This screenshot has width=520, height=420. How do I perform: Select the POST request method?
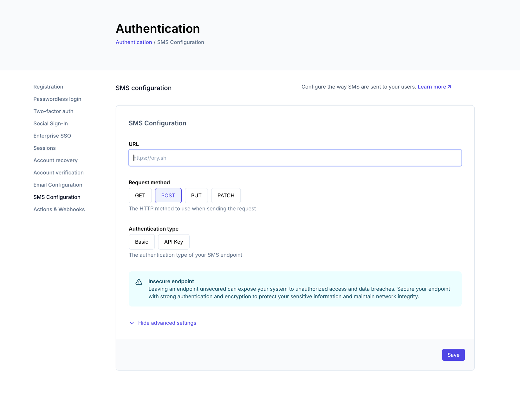click(x=168, y=196)
